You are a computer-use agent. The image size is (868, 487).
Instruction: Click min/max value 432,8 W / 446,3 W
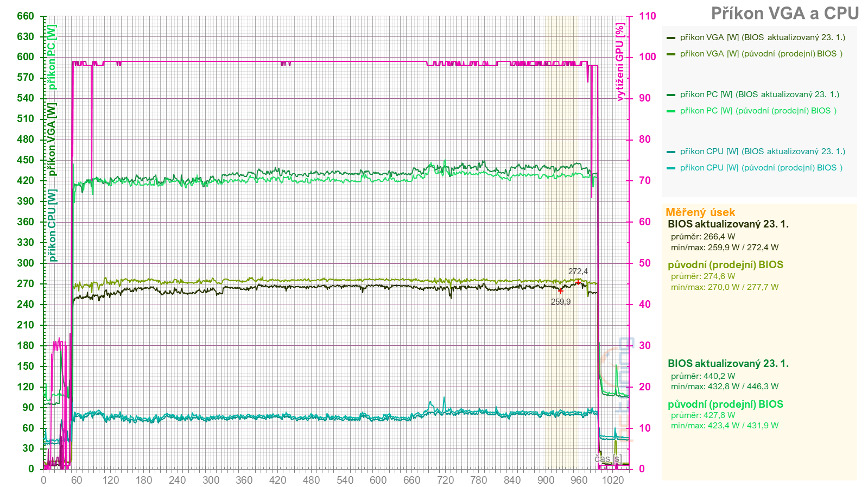coord(743,387)
